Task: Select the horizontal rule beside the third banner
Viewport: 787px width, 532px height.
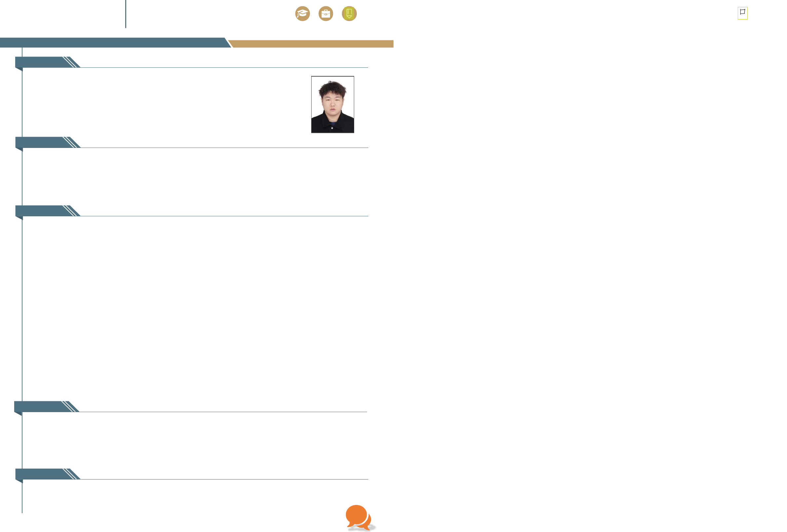Action: 223,216
